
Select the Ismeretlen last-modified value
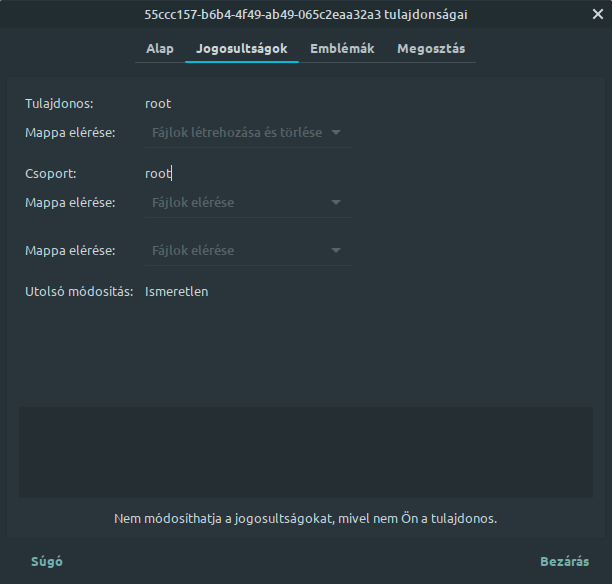176,292
